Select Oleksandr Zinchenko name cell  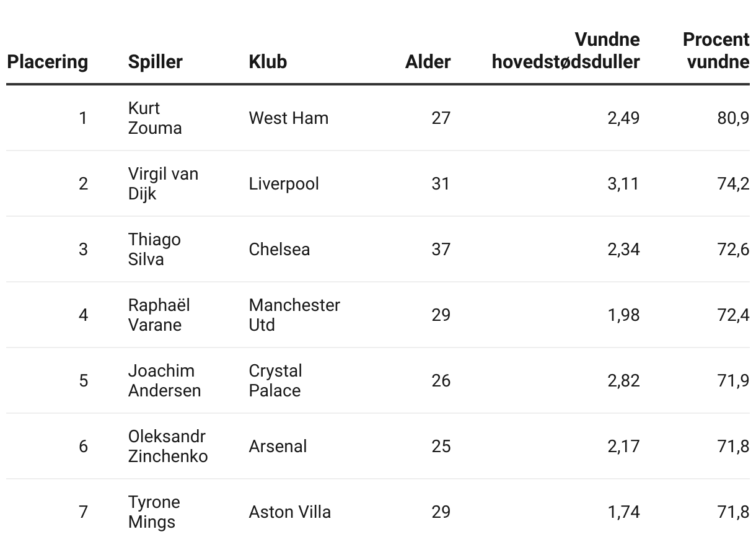click(x=168, y=446)
